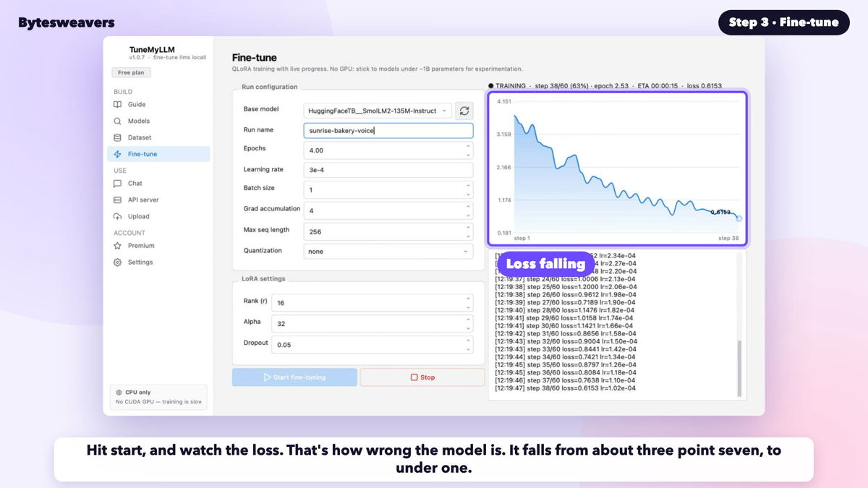Open the Base model dropdown
Image resolution: width=868 pixels, height=488 pixels.
click(378, 111)
